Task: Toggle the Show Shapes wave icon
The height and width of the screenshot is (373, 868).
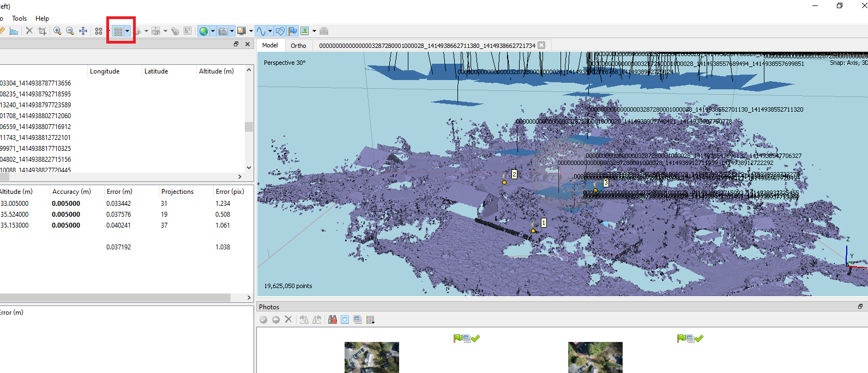Action: (x=261, y=31)
